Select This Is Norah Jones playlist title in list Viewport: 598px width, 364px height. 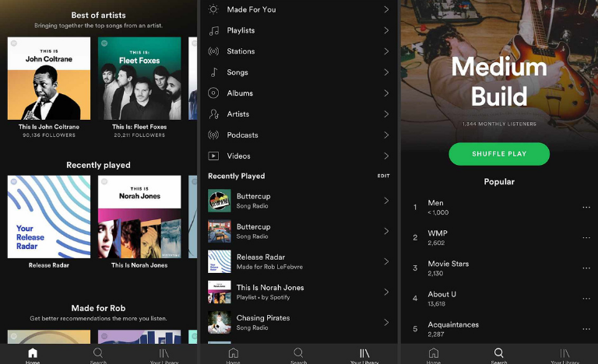[270, 287]
